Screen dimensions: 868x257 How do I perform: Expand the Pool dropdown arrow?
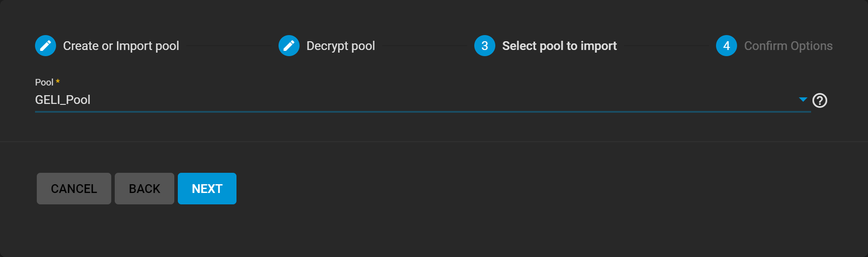[x=803, y=100]
